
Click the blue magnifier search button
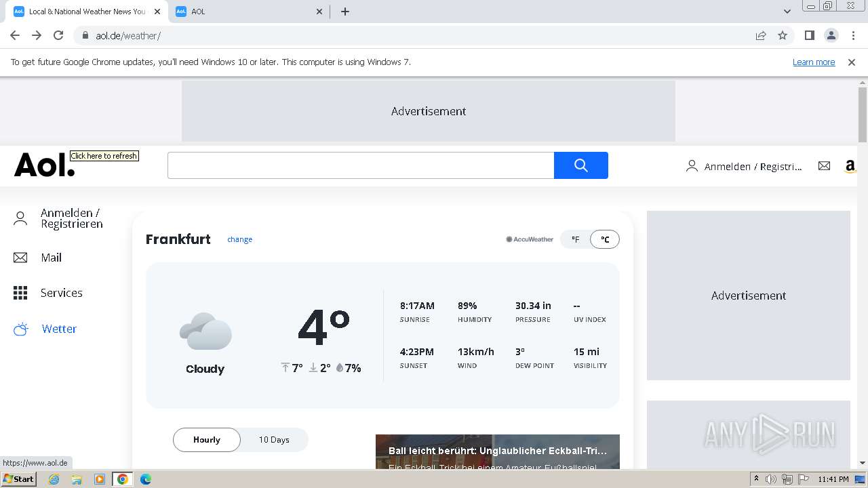pyautogui.click(x=581, y=165)
